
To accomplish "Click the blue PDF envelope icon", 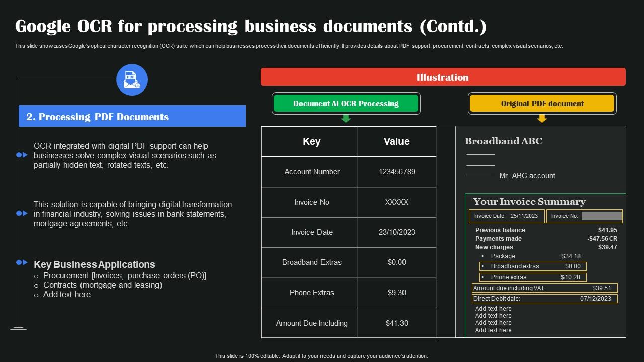I will point(132,79).
